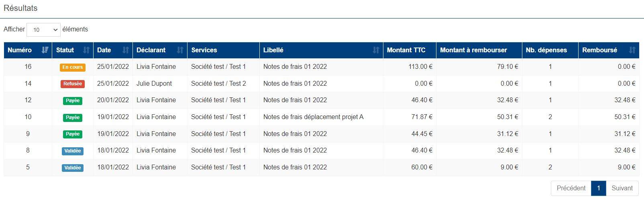644x200 pixels.
Task: Click the Déclarant column sort icon
Action: tap(180, 50)
